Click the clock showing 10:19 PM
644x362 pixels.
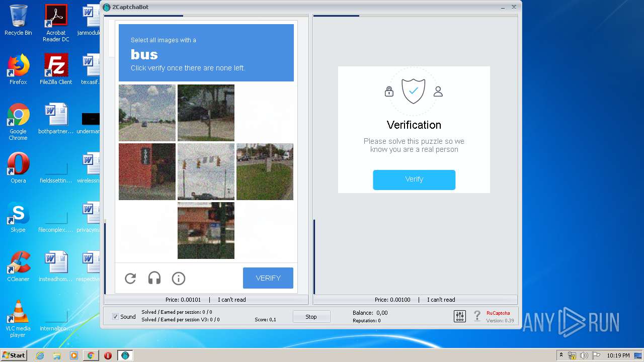pyautogui.click(x=618, y=355)
